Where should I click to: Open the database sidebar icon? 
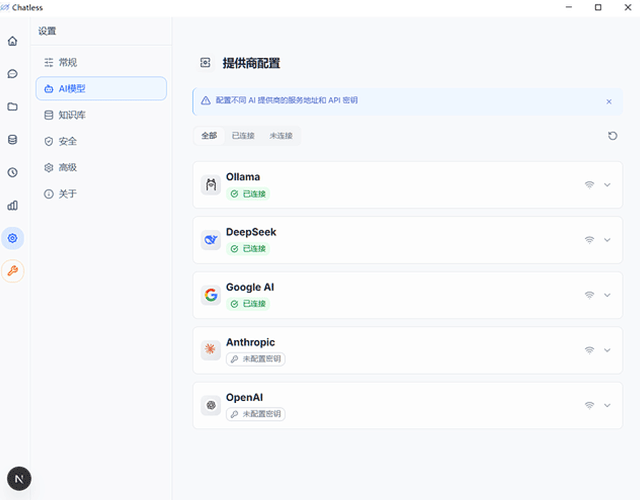click(13, 140)
